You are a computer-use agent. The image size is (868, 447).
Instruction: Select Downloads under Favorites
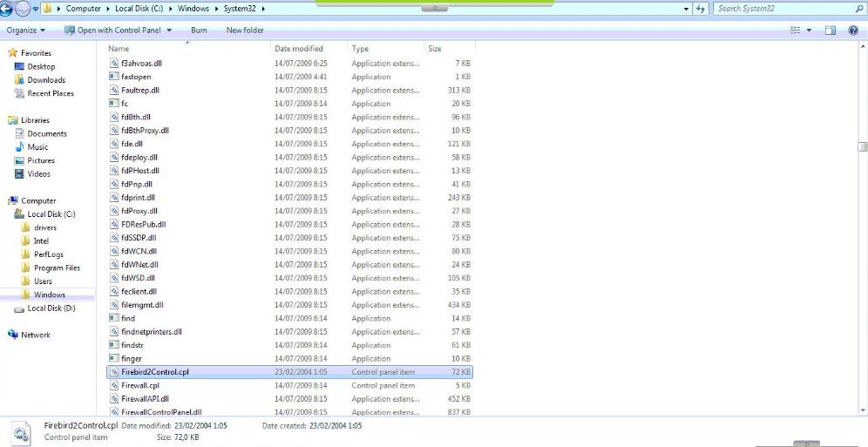[45, 80]
